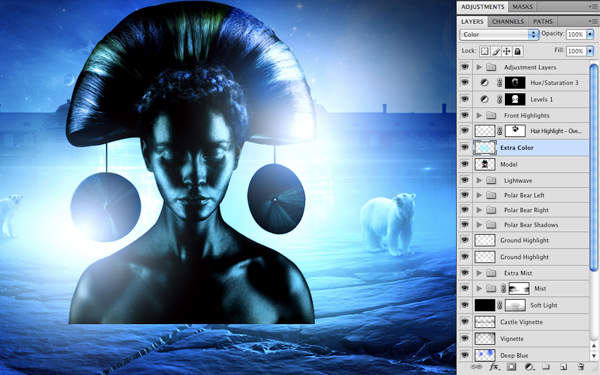Click Link layers icon at panel bottom
Viewport: 600px width, 375px height.
click(x=476, y=367)
